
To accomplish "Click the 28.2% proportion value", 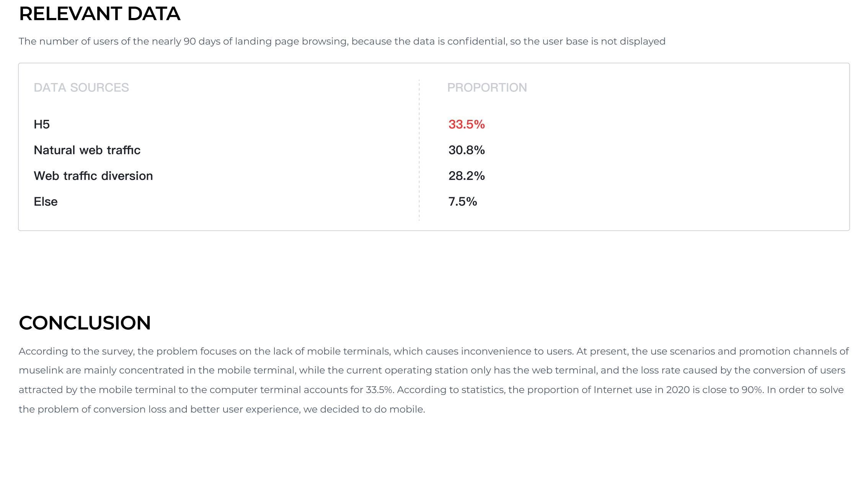I will [x=467, y=176].
